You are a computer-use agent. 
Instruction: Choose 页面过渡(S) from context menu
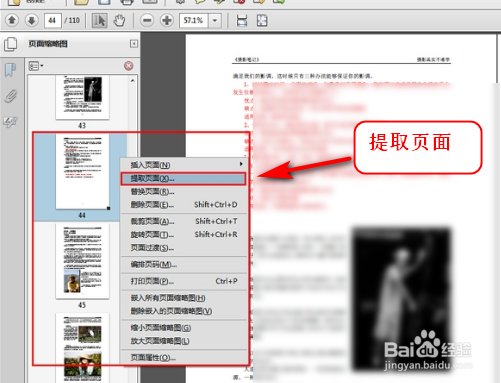(184, 248)
